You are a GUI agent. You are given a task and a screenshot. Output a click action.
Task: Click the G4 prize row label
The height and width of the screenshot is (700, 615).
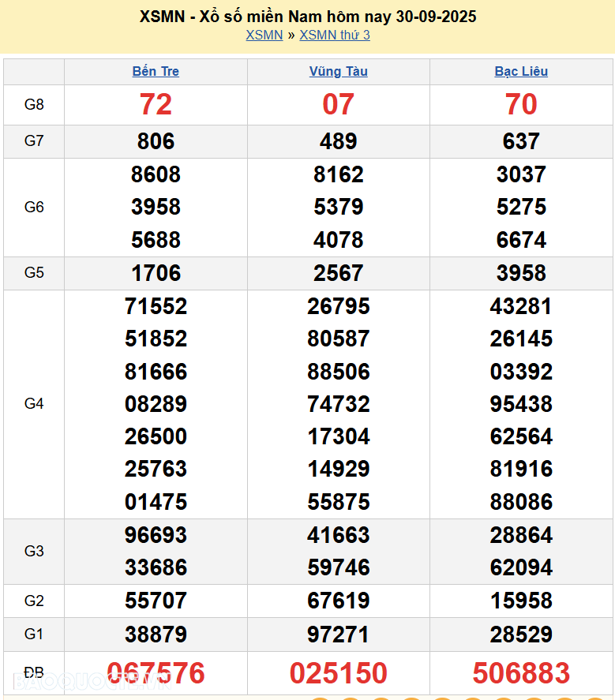34,404
